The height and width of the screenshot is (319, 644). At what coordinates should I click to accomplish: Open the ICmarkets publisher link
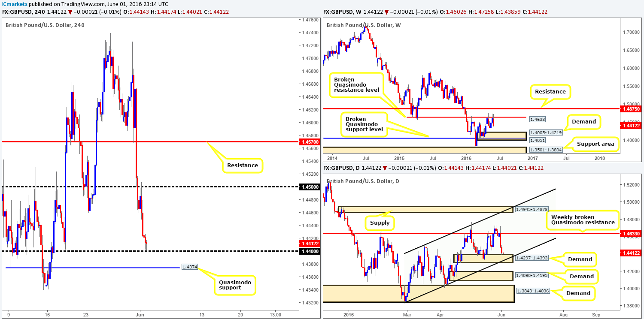(x=14, y=4)
